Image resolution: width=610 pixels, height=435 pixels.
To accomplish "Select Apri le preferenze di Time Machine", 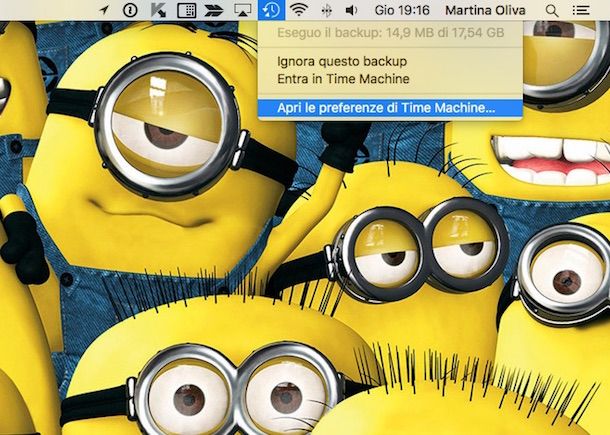I will pos(390,108).
